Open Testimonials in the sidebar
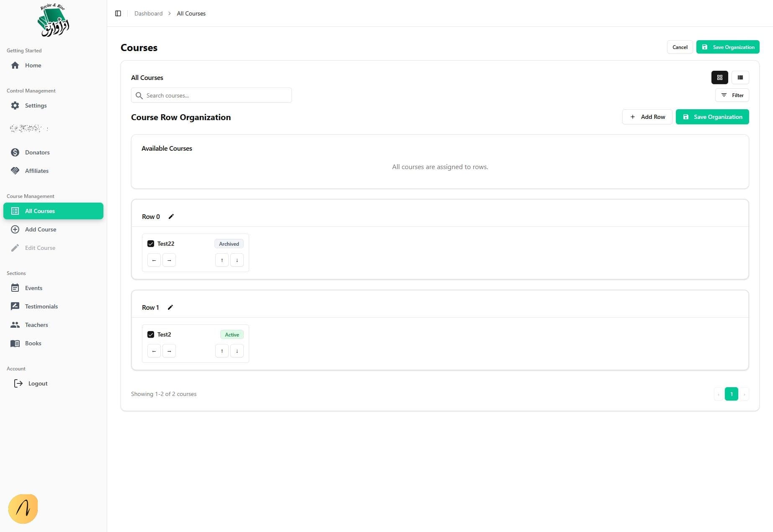The image size is (773, 532). coord(41,306)
